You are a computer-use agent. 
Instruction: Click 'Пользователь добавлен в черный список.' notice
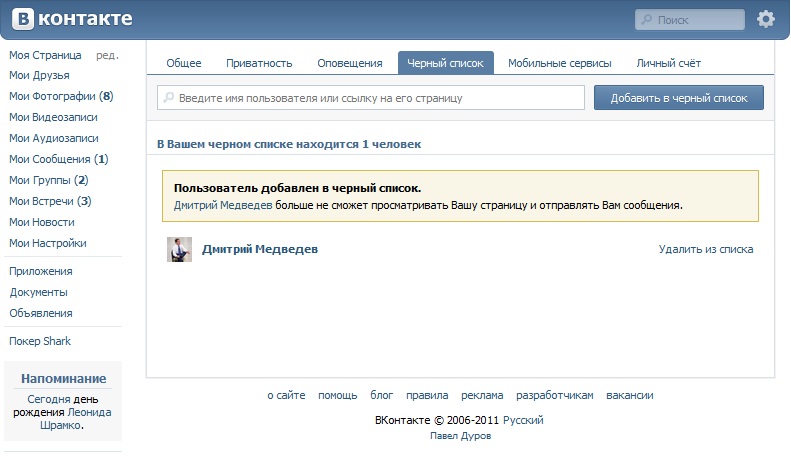click(297, 188)
